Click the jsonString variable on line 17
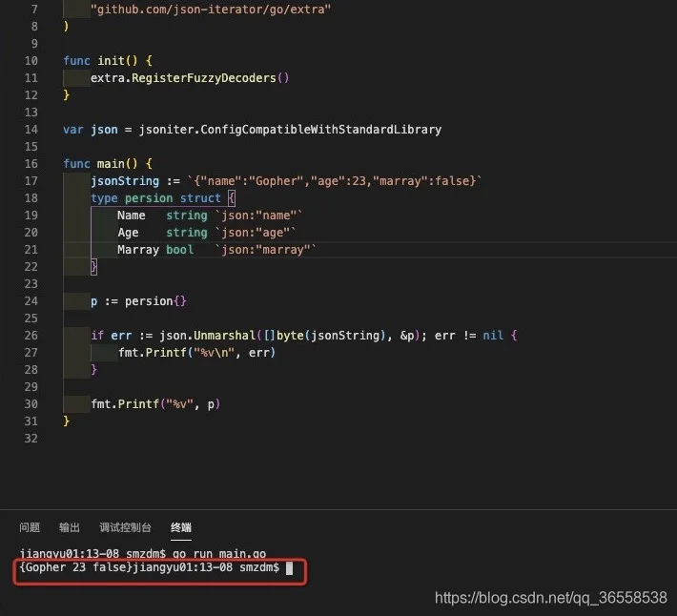Screen dimensions: 677x616 click(125, 181)
